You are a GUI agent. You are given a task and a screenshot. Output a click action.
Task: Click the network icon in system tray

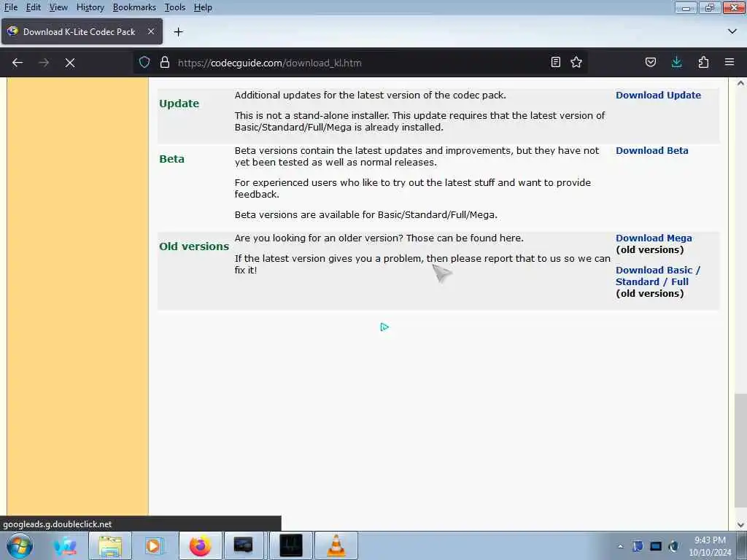(656, 546)
